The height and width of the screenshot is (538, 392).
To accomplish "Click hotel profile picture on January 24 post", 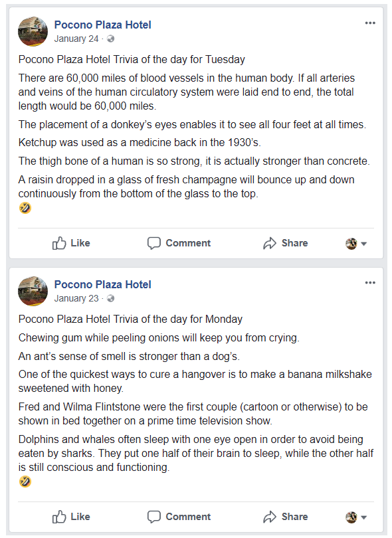I will (x=33, y=31).
